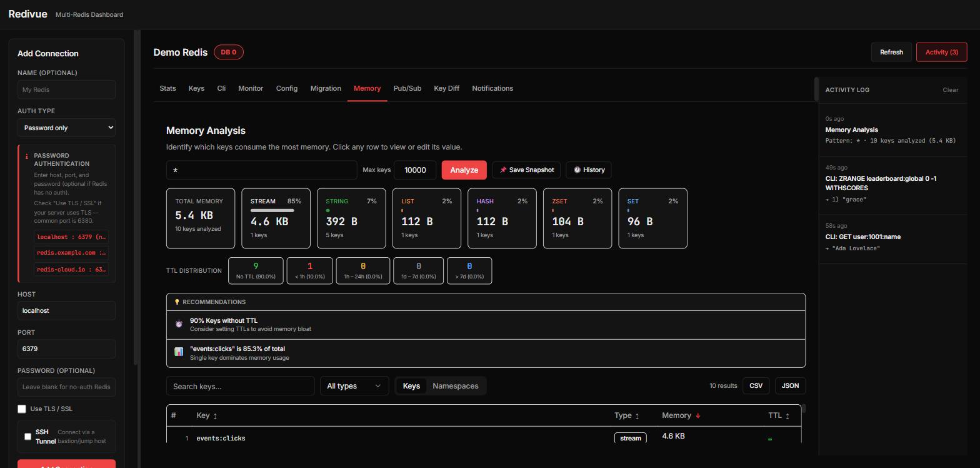Click the sort arrow next to Memory column
The width and height of the screenshot is (980, 468).
698,415
